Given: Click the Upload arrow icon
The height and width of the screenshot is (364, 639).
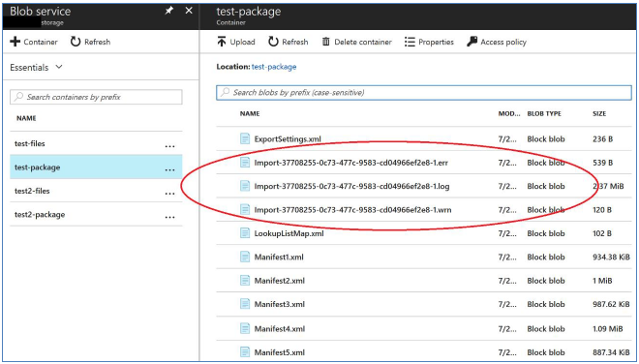Looking at the screenshot, I should [x=222, y=42].
